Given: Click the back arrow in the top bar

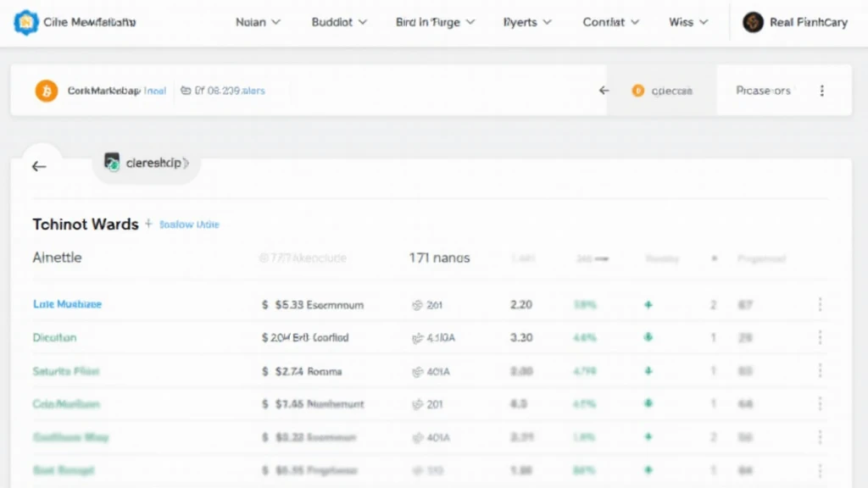Looking at the screenshot, I should [x=604, y=90].
